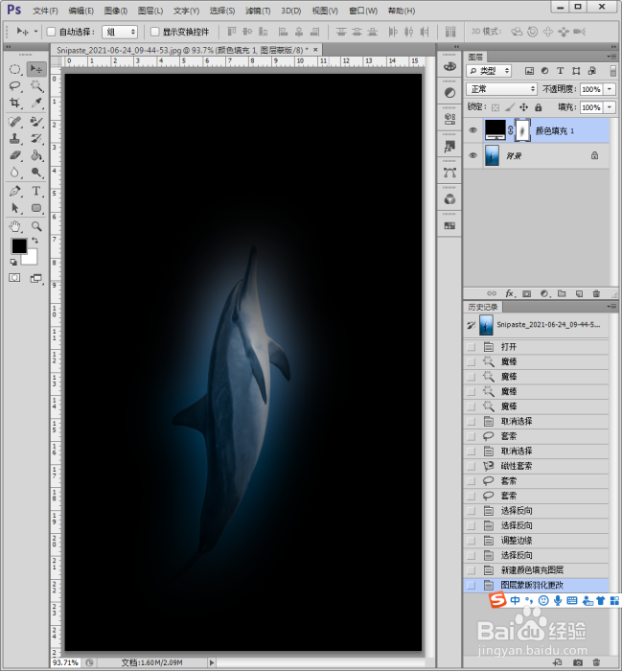Viewport: 622px width, 672px height.
Task: Reset default foreground and background colors
Action: click(13, 262)
